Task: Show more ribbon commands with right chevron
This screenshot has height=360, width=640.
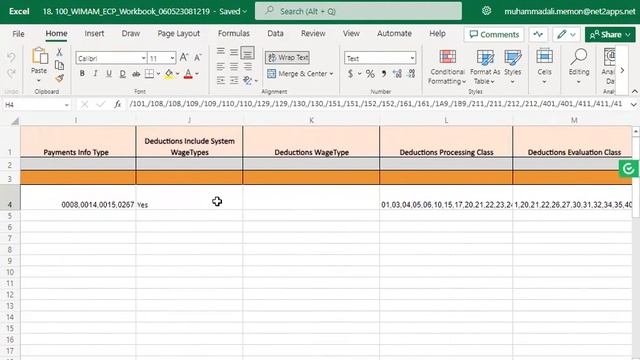Action: coord(622,71)
